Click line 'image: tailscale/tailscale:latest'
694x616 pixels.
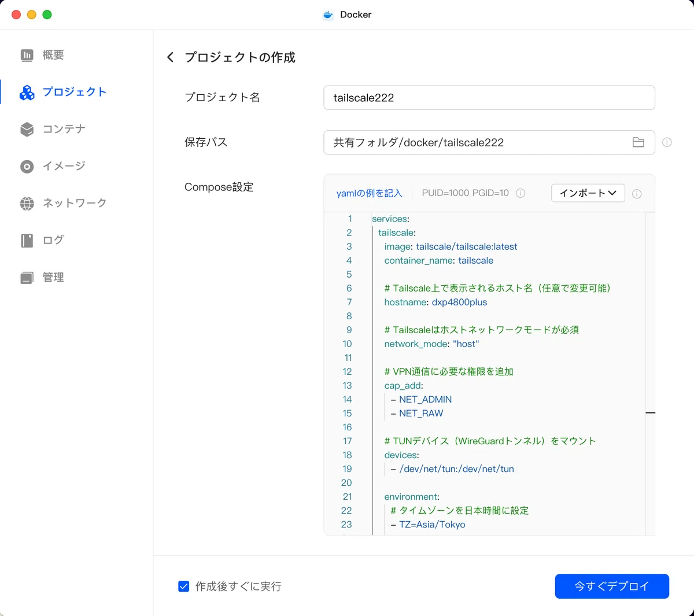451,246
